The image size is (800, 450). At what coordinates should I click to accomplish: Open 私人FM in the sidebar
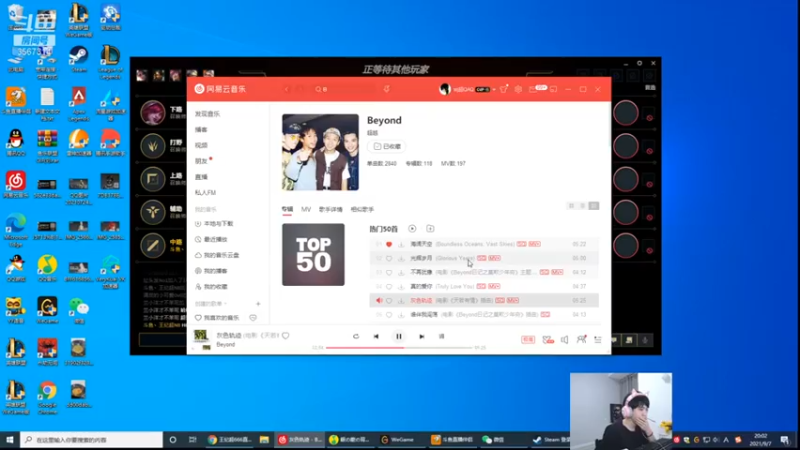[x=205, y=193]
